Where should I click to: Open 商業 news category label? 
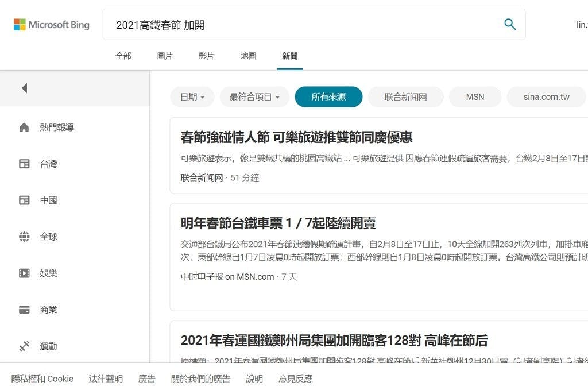pos(49,310)
